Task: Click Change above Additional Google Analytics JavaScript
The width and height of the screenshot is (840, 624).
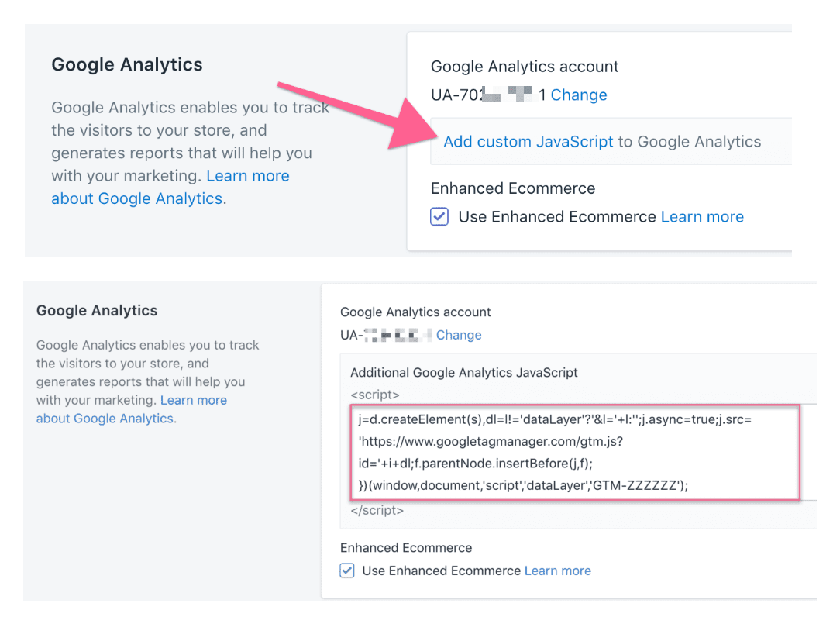Action: click(x=459, y=335)
